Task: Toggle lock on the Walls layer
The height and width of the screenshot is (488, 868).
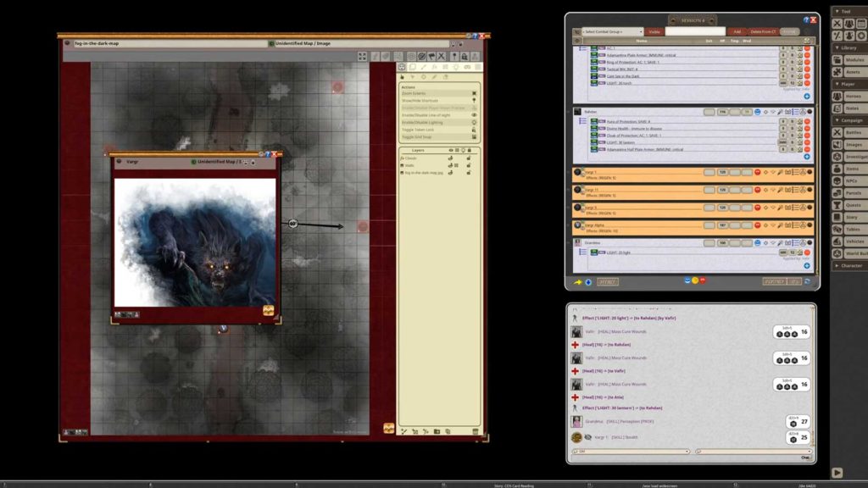Action: pyautogui.click(x=469, y=165)
